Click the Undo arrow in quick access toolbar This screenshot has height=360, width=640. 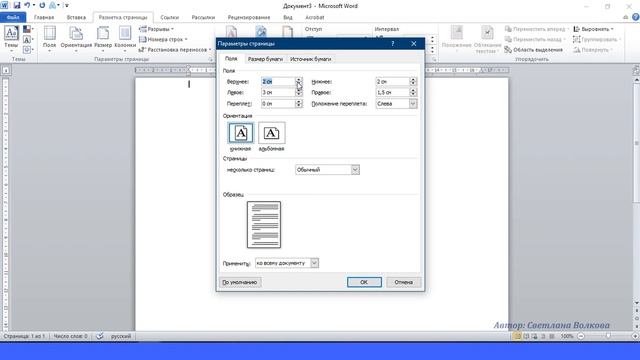(27, 6)
